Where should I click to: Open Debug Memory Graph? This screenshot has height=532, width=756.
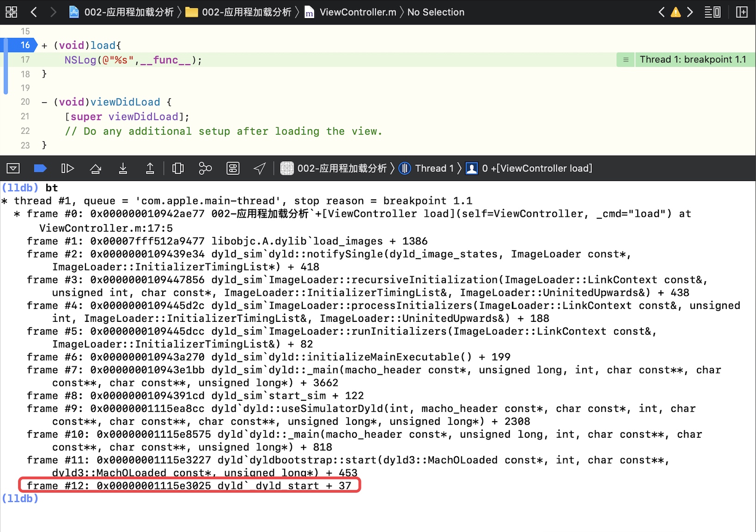[205, 168]
